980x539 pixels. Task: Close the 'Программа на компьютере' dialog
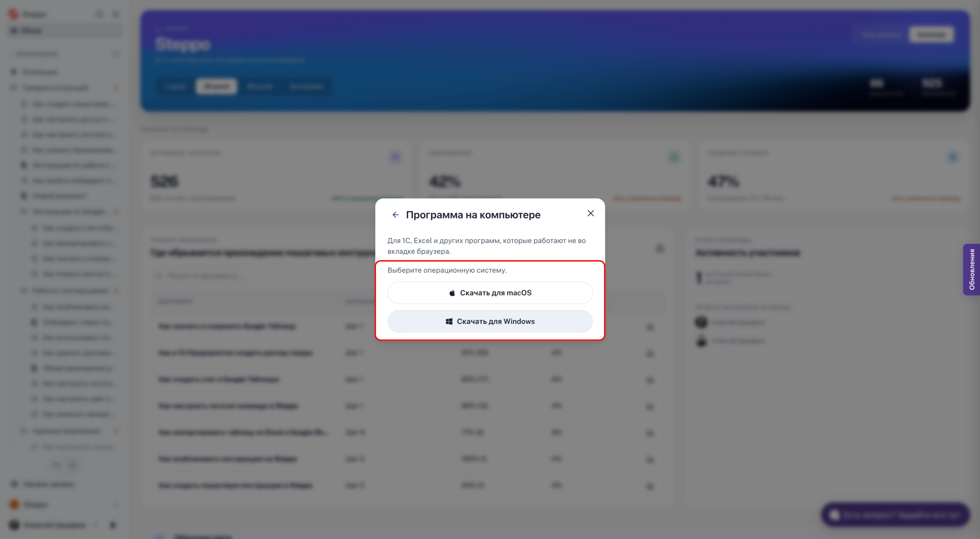591,213
